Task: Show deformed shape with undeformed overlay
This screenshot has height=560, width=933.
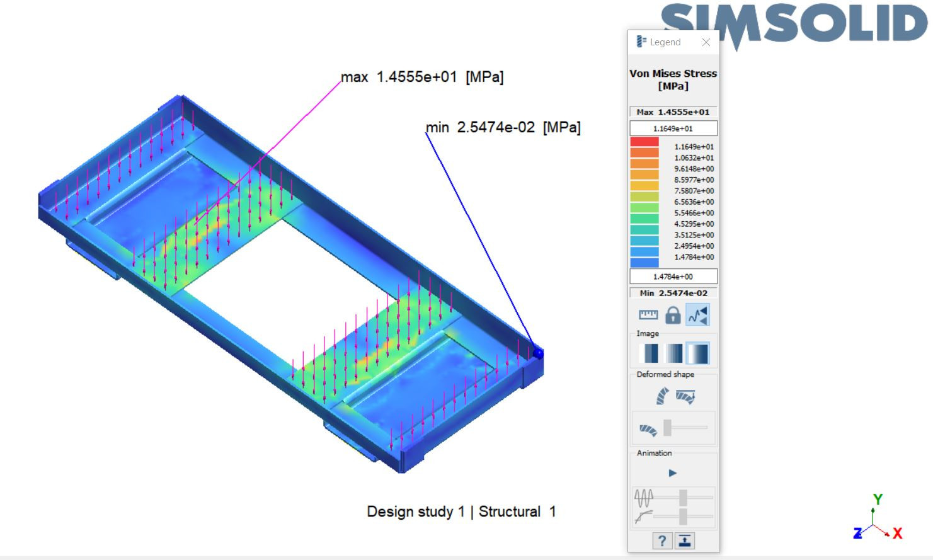Action: click(684, 394)
